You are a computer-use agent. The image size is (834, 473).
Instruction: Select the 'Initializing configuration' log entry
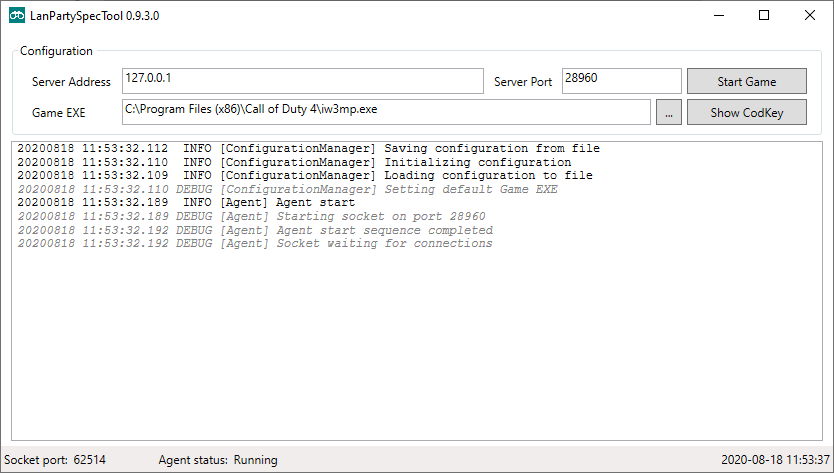tap(294, 162)
